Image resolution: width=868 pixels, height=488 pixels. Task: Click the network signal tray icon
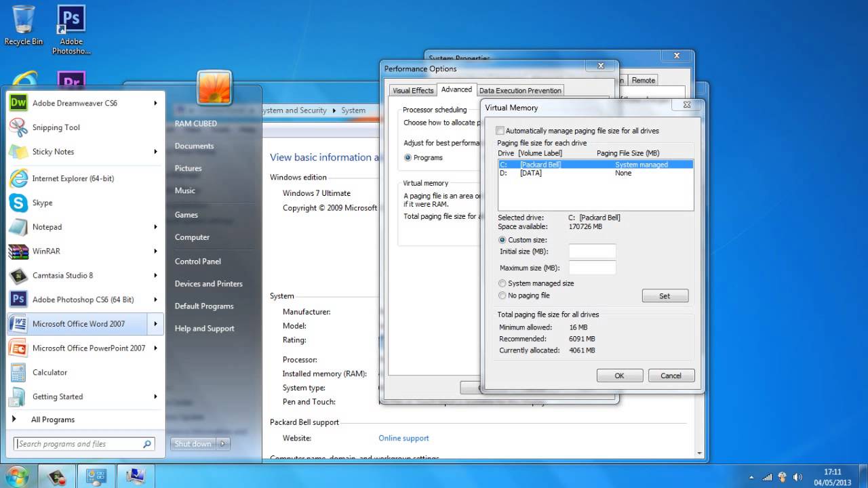tap(767, 476)
